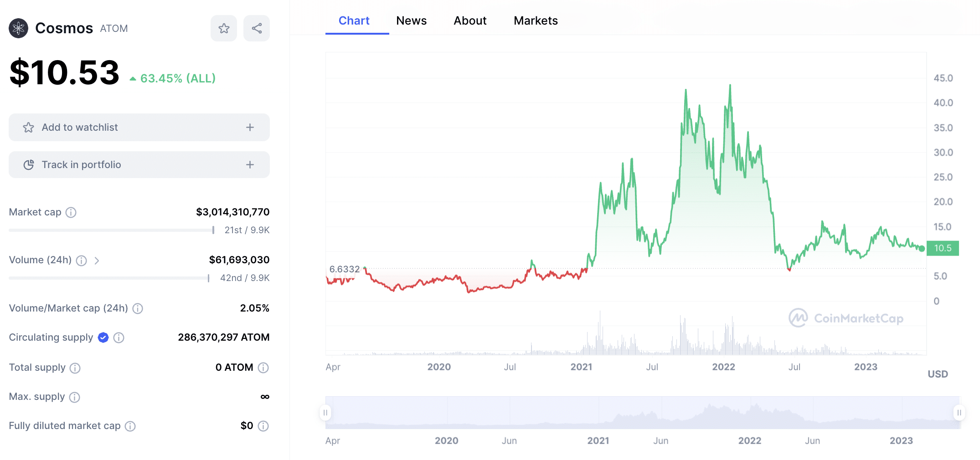Click the Cosmos ATOM logo icon

click(19, 28)
